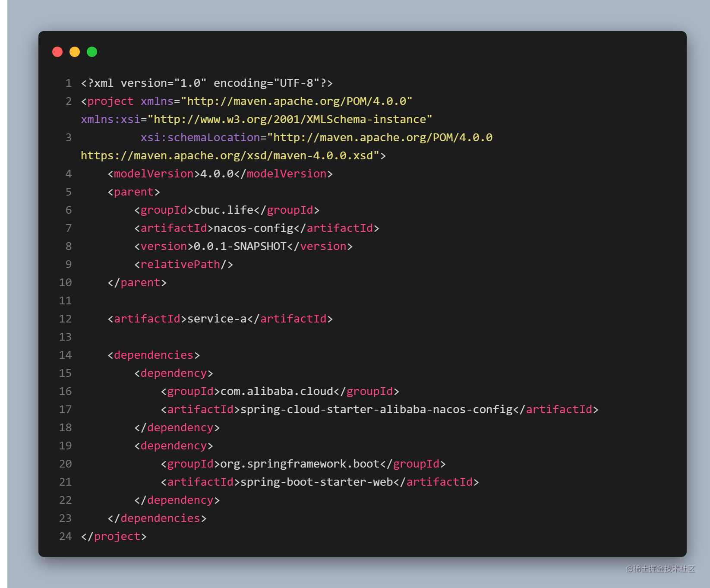The image size is (710, 588).
Task: Click line number 11 in the gutter
Action: click(x=65, y=300)
